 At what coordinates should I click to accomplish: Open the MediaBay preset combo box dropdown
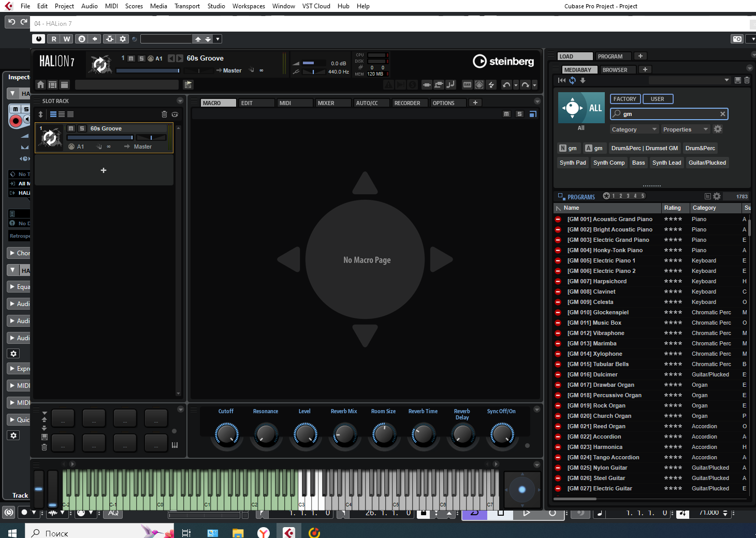(690, 80)
